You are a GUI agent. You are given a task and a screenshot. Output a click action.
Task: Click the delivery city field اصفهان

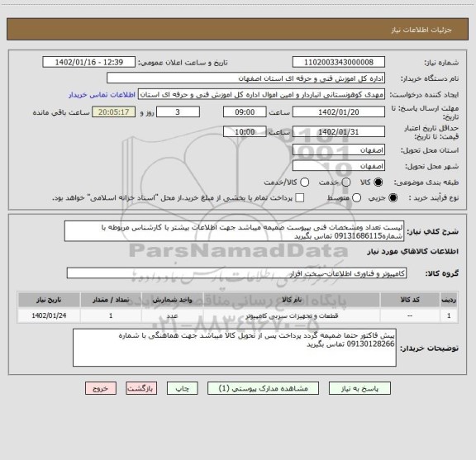tap(339, 166)
